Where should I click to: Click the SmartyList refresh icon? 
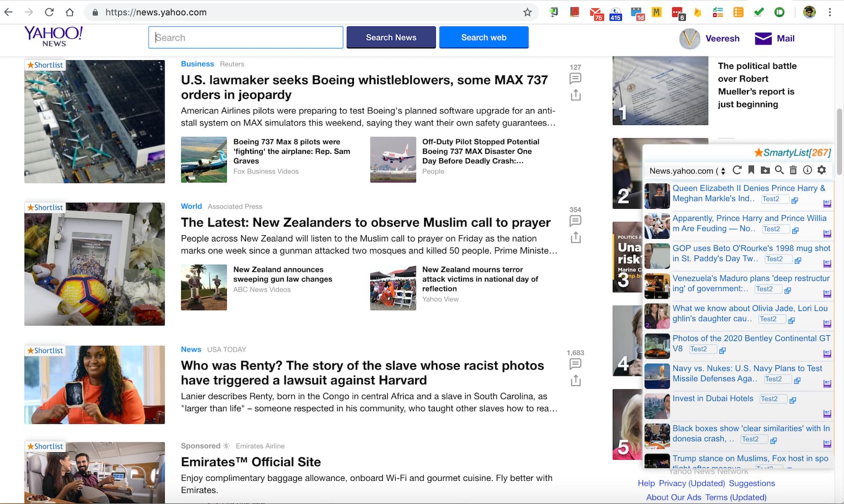pos(737,170)
